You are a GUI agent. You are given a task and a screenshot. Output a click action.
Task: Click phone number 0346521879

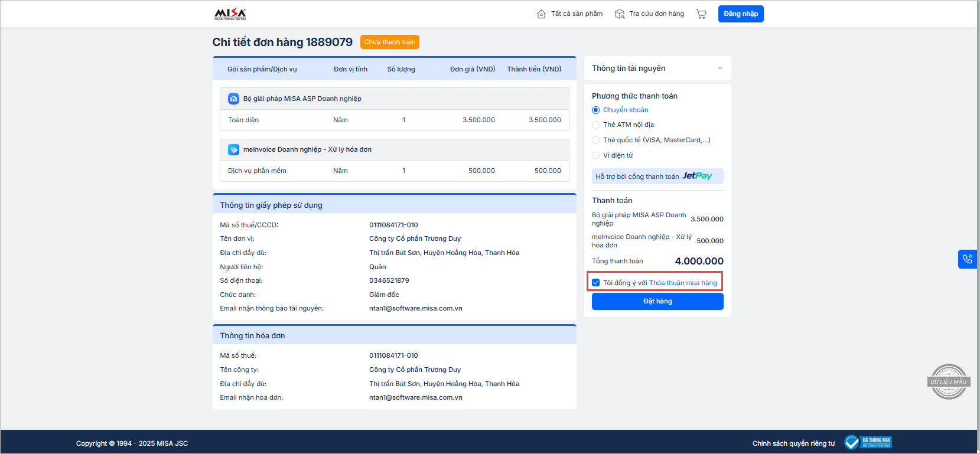click(x=389, y=280)
